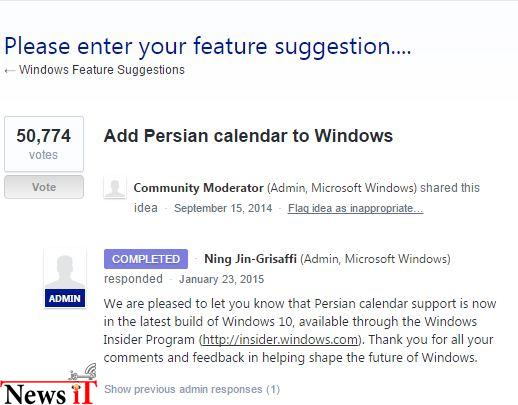Click the COMPLETED status badge

click(x=146, y=259)
